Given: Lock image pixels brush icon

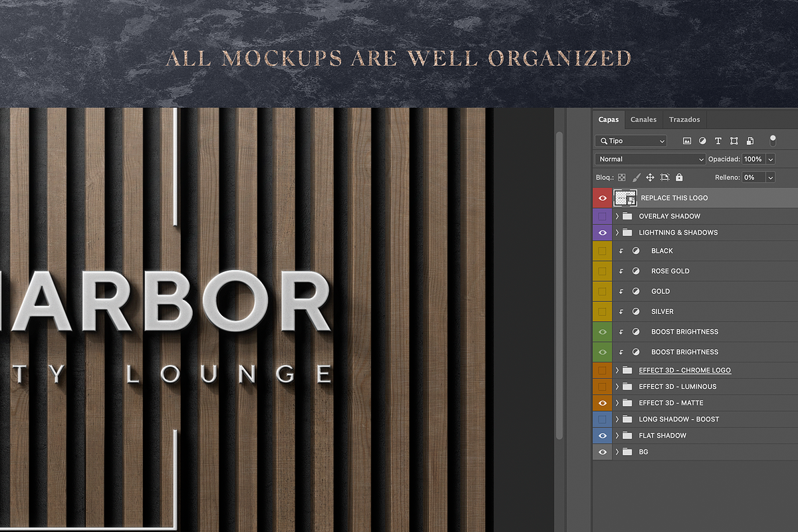Looking at the screenshot, I should tap(636, 178).
